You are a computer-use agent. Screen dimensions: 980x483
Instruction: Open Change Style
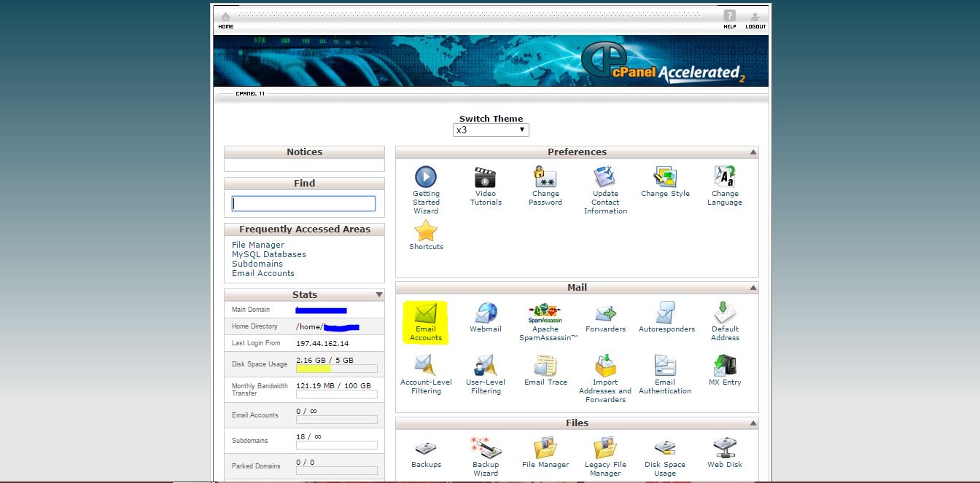665,181
